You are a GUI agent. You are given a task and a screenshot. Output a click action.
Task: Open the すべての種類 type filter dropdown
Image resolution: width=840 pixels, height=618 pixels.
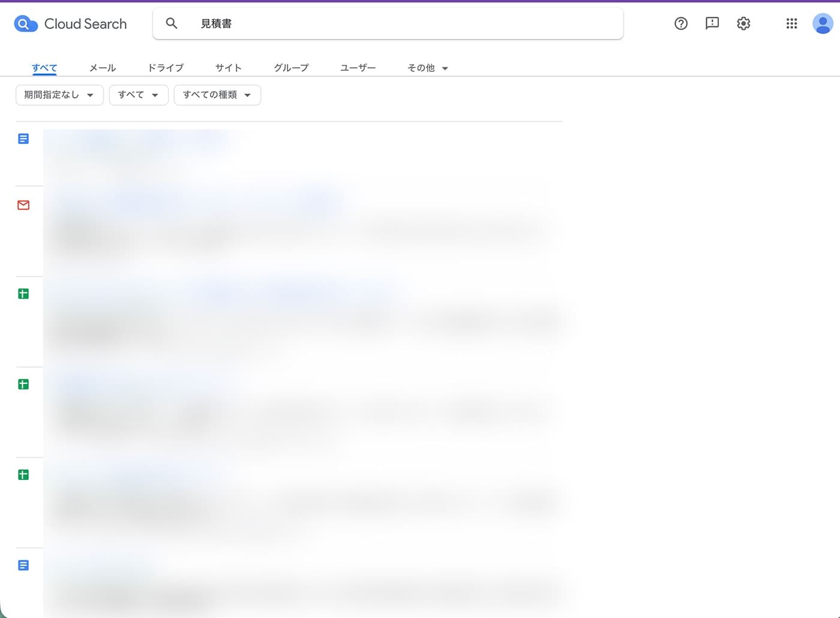tap(217, 95)
